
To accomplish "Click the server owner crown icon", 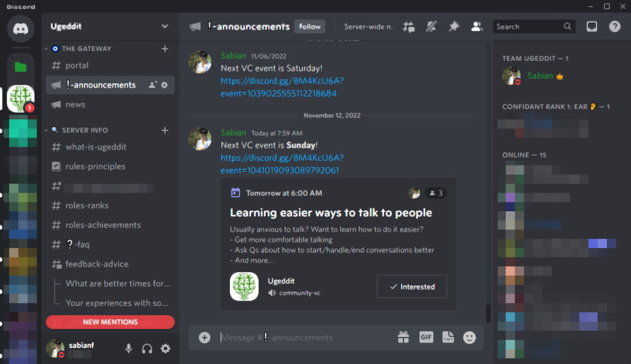I will coord(560,76).
